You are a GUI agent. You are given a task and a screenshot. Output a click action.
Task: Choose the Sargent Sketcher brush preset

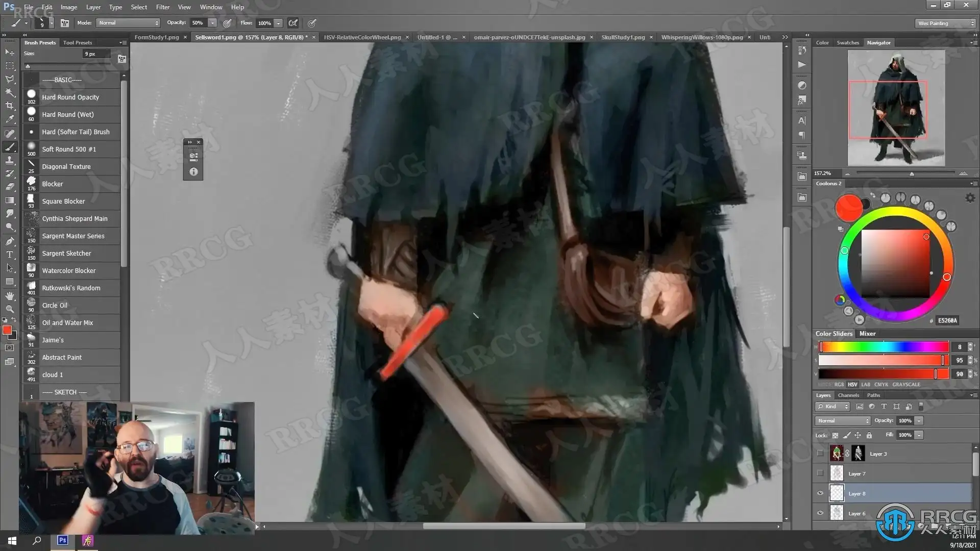click(66, 254)
